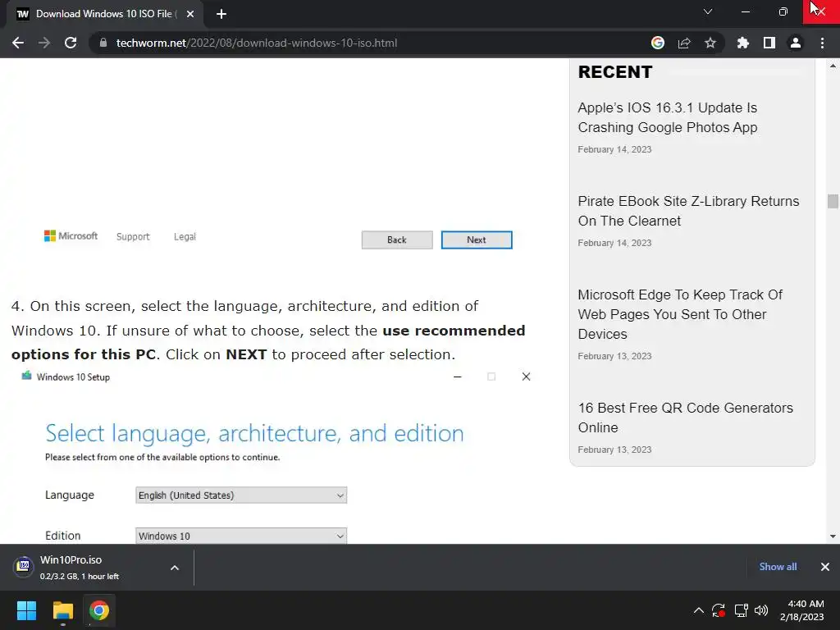The height and width of the screenshot is (630, 840).
Task: Show hidden system tray icons
Action: coord(699,610)
